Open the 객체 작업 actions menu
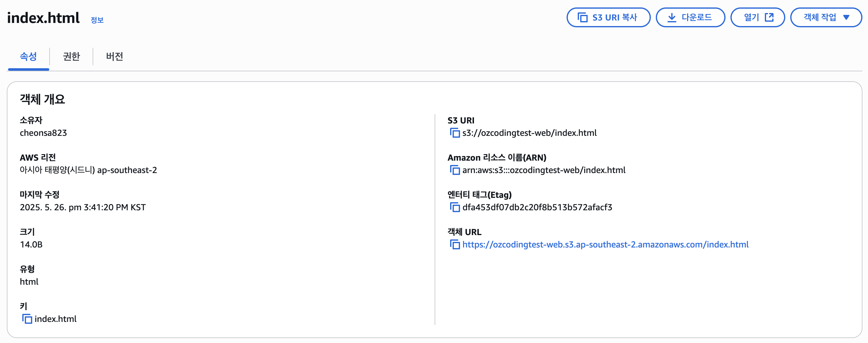 click(819, 17)
